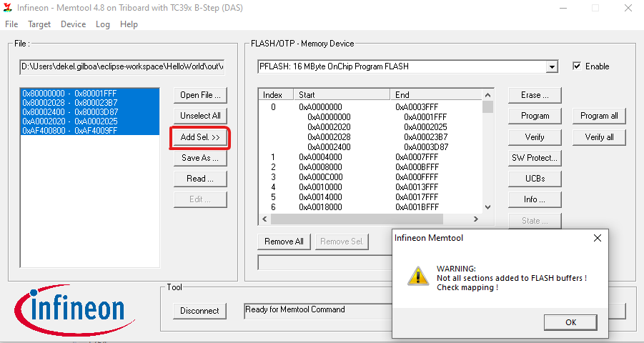Viewport: 644px width, 343px height.
Task: Click the horizontal scroll right arrow
Action: [476, 219]
